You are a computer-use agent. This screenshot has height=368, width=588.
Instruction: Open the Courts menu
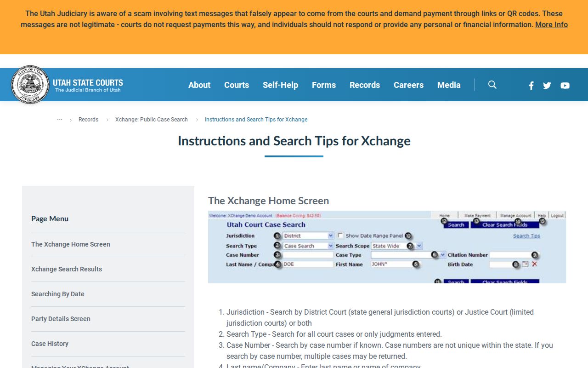(237, 85)
